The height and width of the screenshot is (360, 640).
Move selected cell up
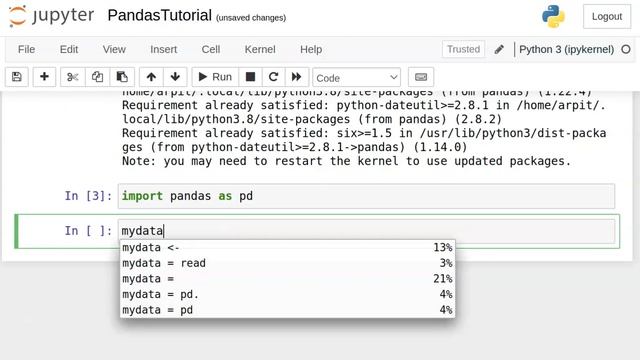[x=151, y=77]
